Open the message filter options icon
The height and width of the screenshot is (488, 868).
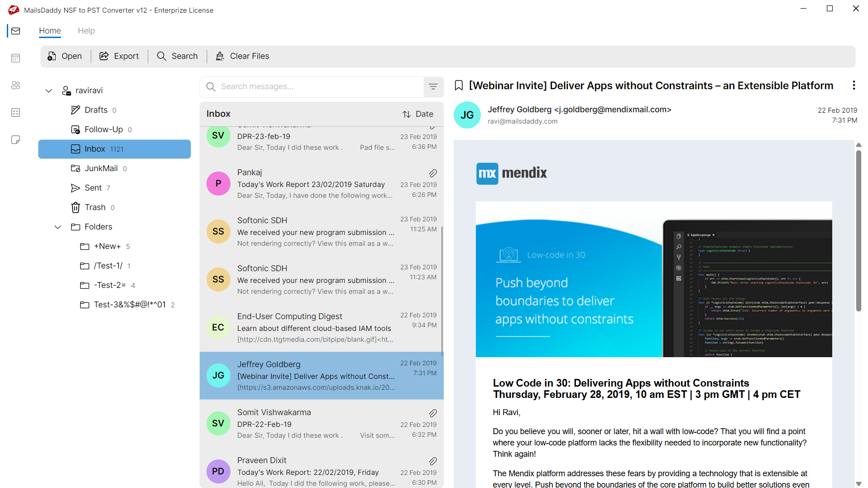433,86
